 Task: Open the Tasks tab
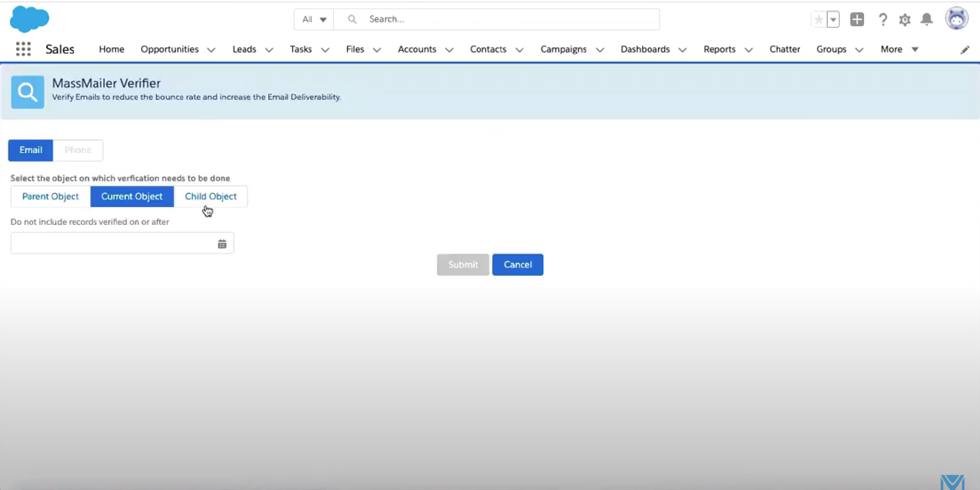tap(301, 49)
